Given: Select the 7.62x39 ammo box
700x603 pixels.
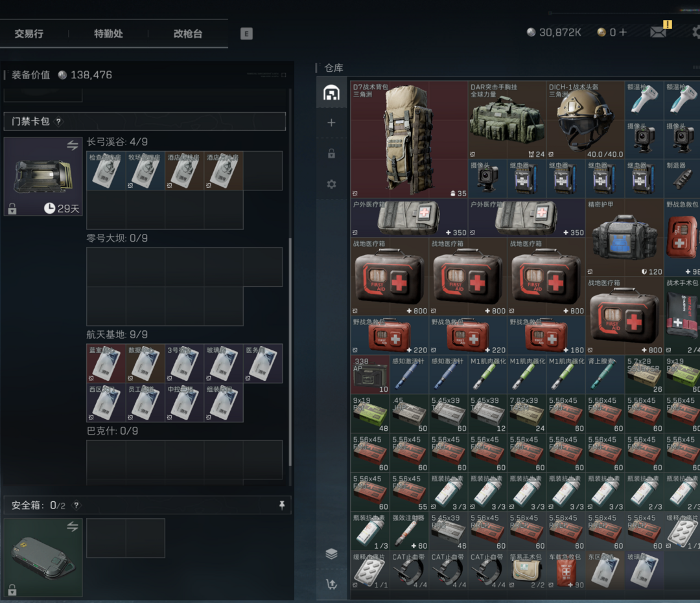Looking at the screenshot, I should coord(526,413).
